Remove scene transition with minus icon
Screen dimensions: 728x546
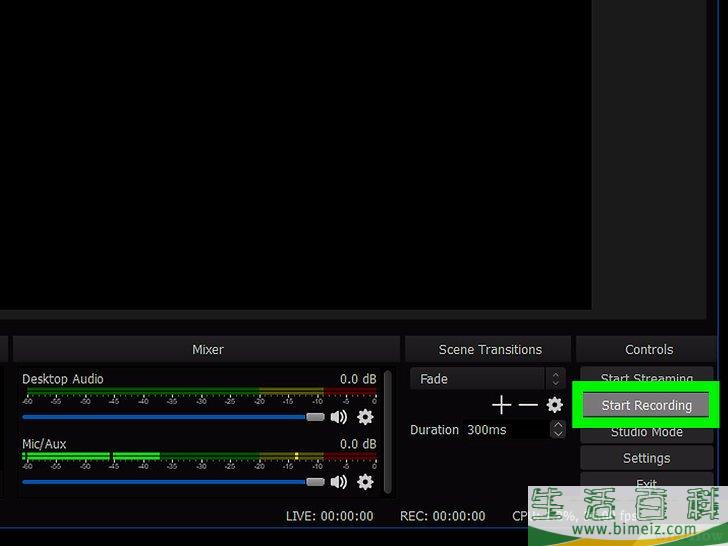pyautogui.click(x=528, y=405)
